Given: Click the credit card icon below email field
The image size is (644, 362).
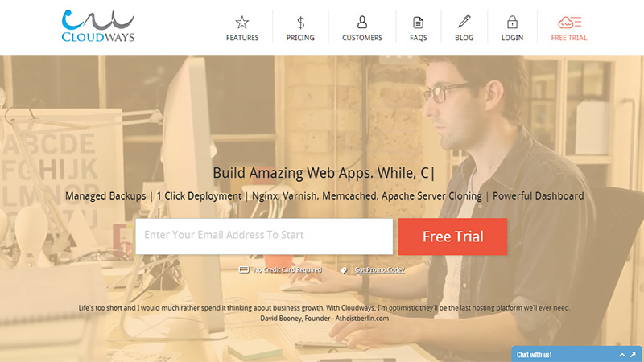Looking at the screenshot, I should [x=244, y=269].
